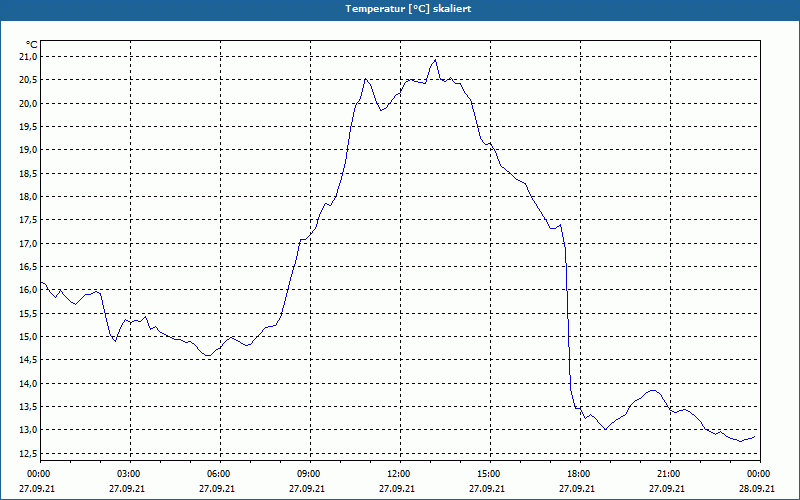This screenshot has width=800, height=500.
Task: Click the "27.09.21" date under "12:00"
Action: point(397,489)
